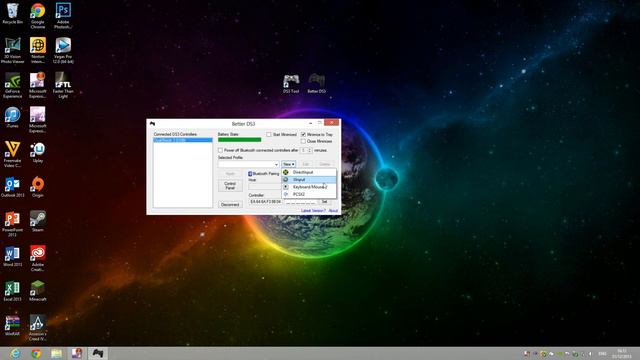The image size is (640, 360).
Task: Click the green Battery State bar
Action: pyautogui.click(x=240, y=140)
